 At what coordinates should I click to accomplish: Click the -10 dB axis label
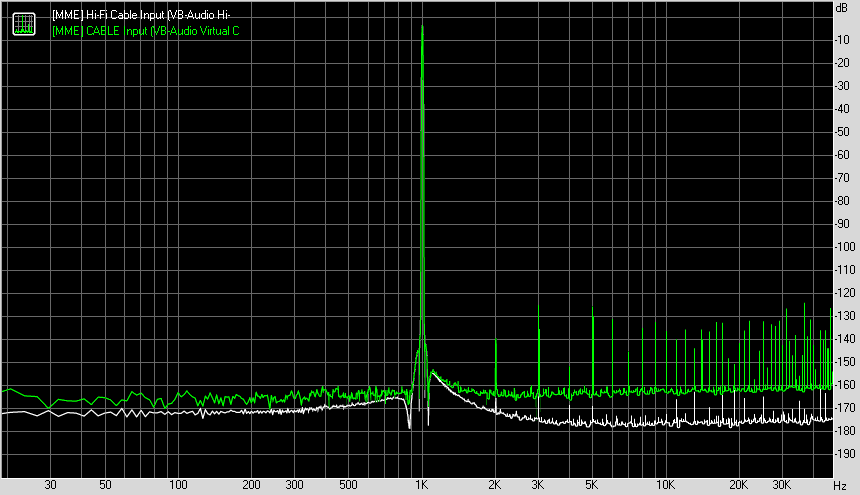click(842, 40)
